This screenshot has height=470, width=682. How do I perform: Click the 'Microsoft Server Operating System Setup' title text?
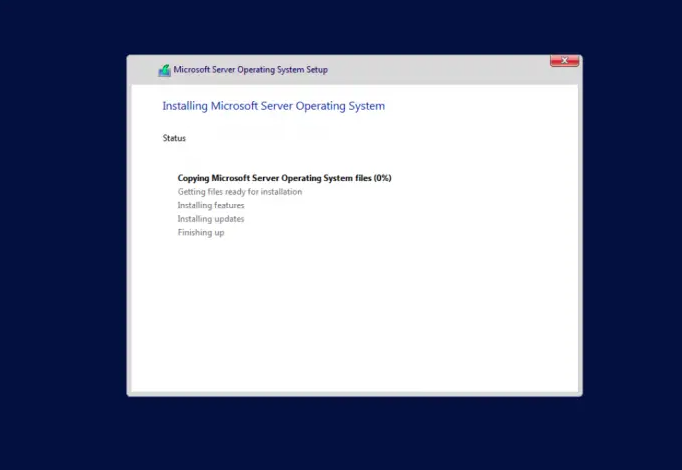click(x=251, y=70)
